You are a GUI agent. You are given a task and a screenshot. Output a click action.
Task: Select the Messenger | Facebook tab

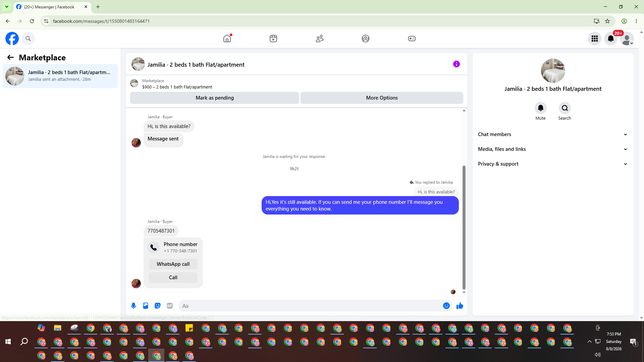point(52,7)
